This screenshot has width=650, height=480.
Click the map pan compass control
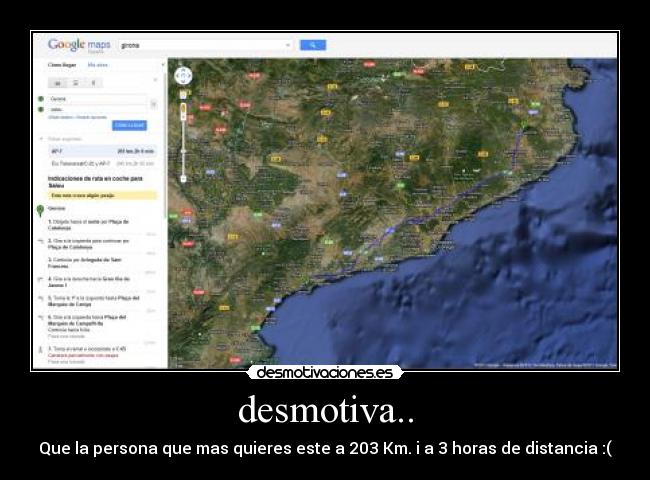(x=183, y=76)
